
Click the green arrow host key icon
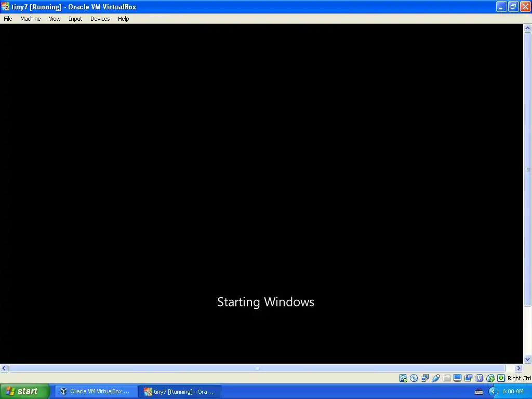tap(501, 378)
